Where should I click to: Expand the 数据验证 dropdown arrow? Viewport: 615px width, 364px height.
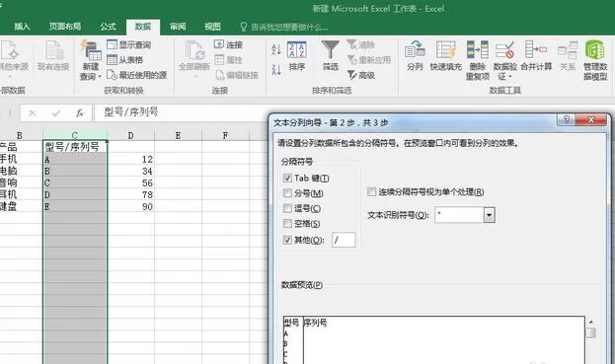[x=510, y=77]
